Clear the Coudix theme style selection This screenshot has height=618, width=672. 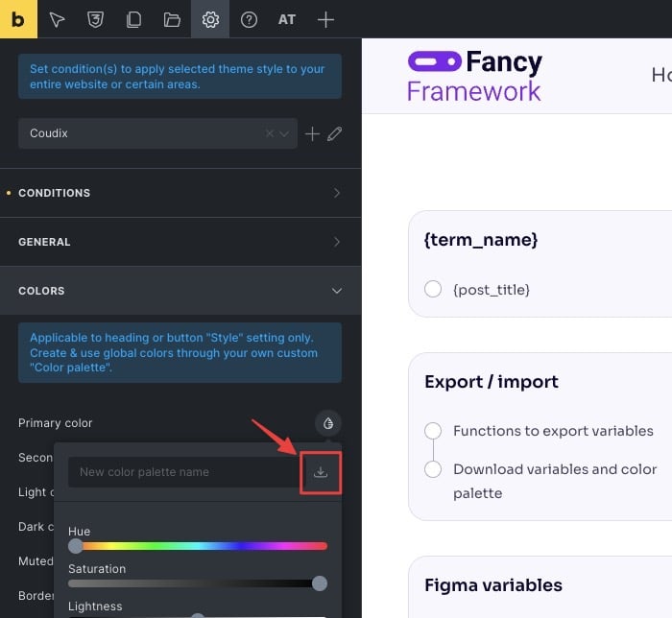pos(269,133)
